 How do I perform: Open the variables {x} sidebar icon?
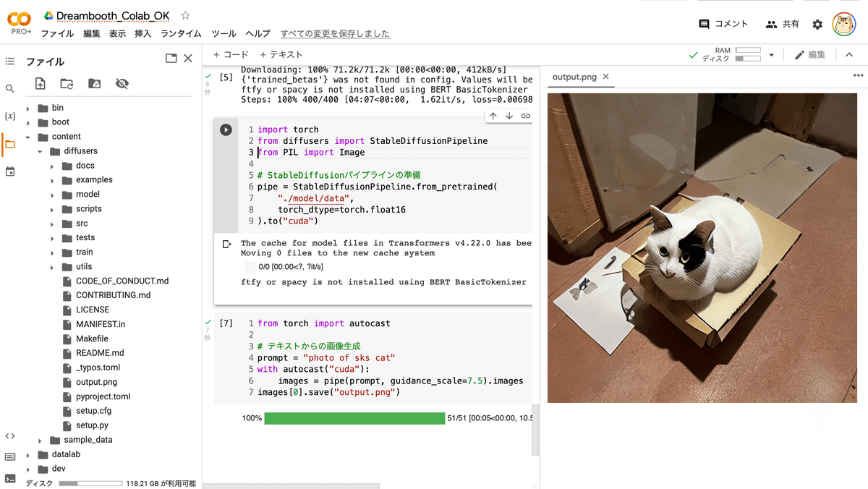click(x=10, y=116)
